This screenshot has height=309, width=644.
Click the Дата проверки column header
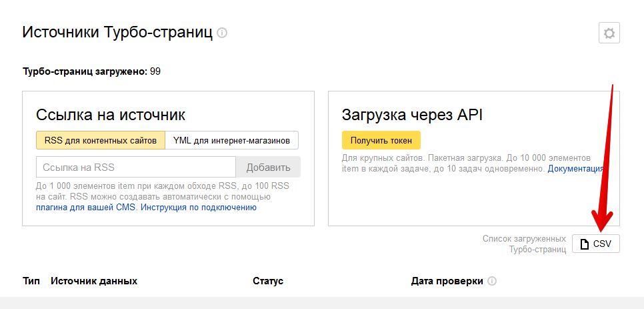pyautogui.click(x=447, y=281)
